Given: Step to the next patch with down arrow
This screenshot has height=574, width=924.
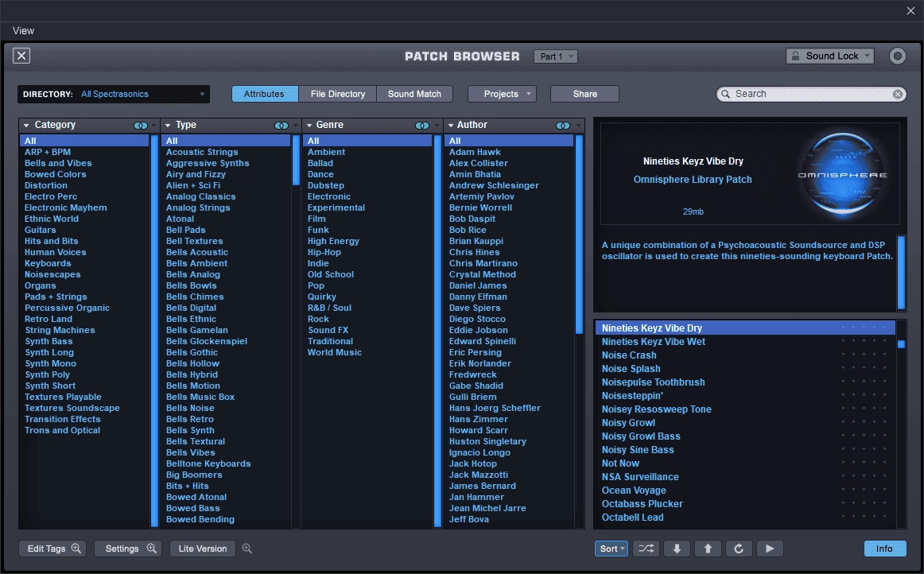Looking at the screenshot, I should click(677, 549).
